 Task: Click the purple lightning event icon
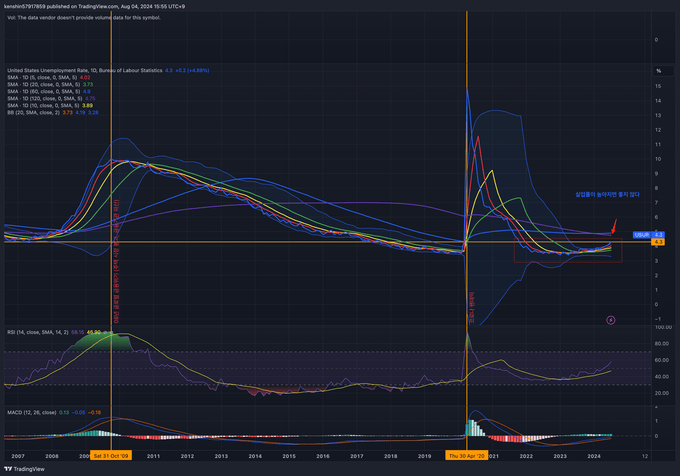click(x=611, y=320)
